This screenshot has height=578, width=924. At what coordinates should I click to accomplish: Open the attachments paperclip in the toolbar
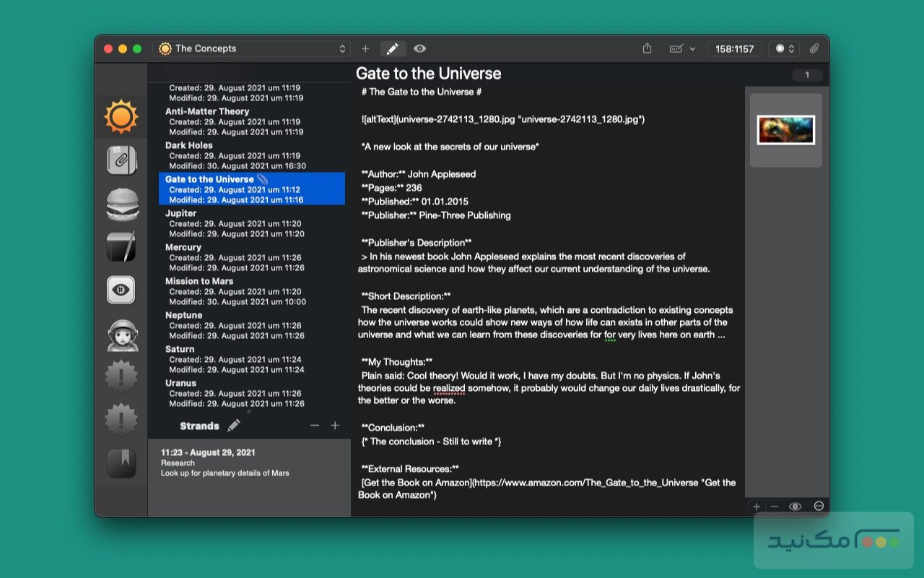[x=815, y=48]
